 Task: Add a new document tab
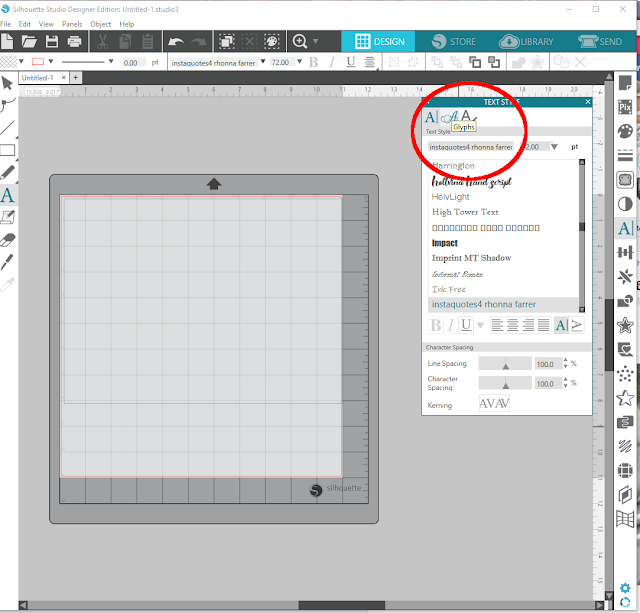pyautogui.click(x=76, y=77)
